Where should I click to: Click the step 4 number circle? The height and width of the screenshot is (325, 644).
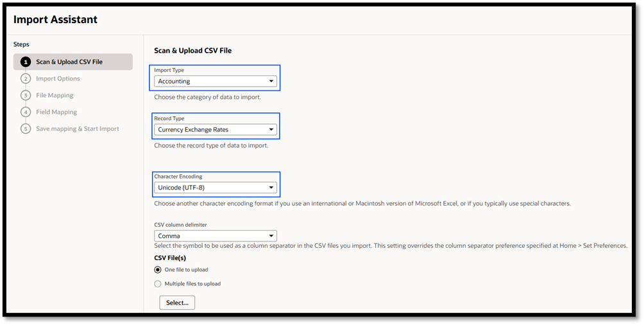(x=26, y=112)
